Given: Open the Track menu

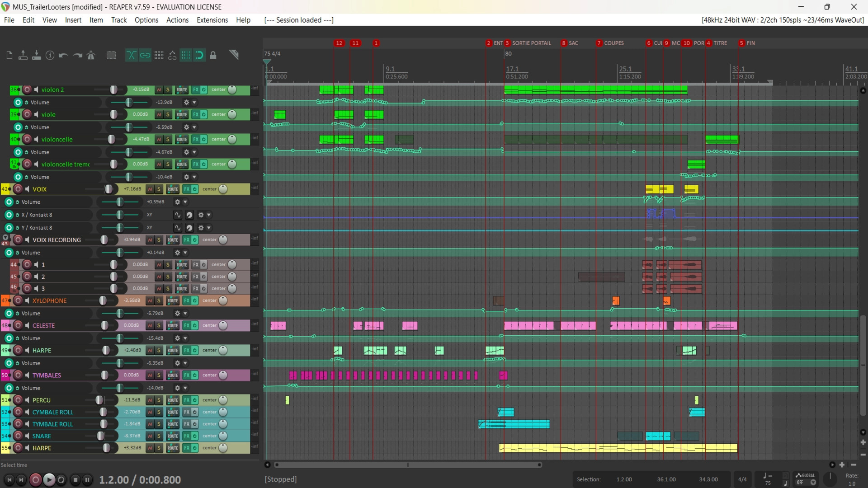Looking at the screenshot, I should click(x=119, y=20).
